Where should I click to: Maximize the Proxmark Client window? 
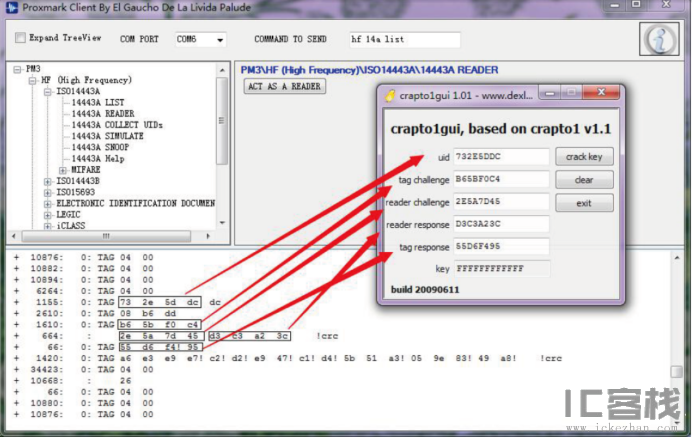(x=636, y=5)
